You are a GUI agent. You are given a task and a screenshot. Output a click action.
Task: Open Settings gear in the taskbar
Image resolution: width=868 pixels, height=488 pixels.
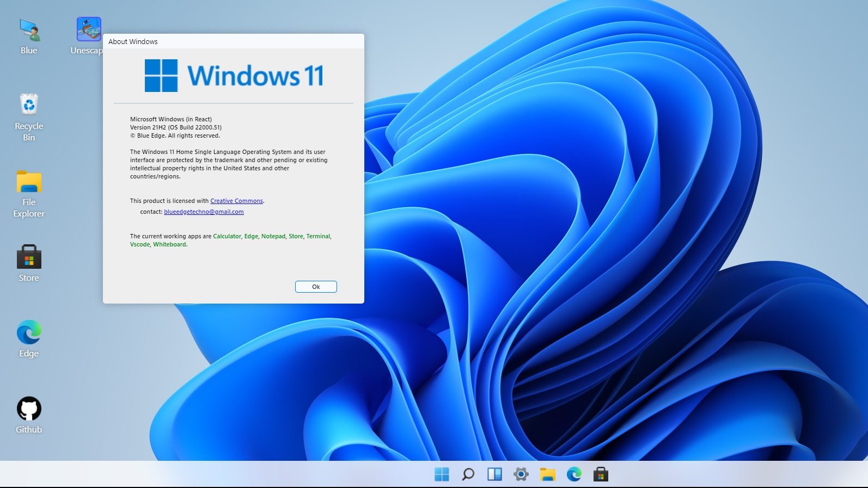tap(521, 474)
